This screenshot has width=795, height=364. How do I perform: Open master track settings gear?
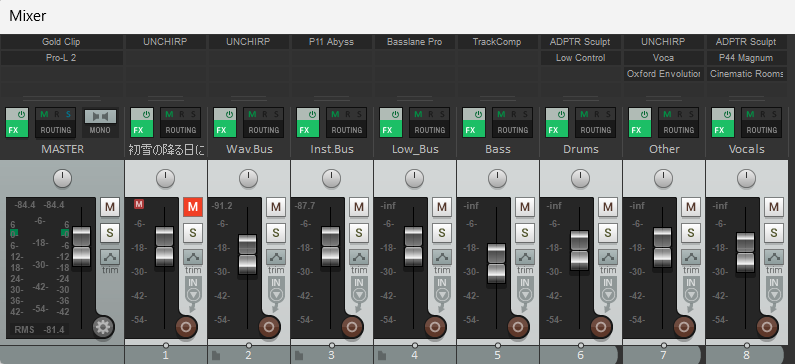pyautogui.click(x=103, y=328)
